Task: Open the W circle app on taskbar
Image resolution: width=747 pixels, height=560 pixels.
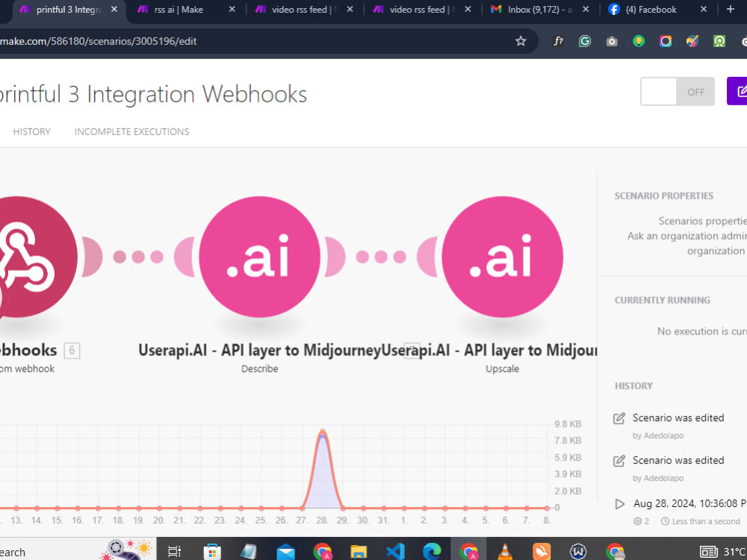Action: point(578,552)
